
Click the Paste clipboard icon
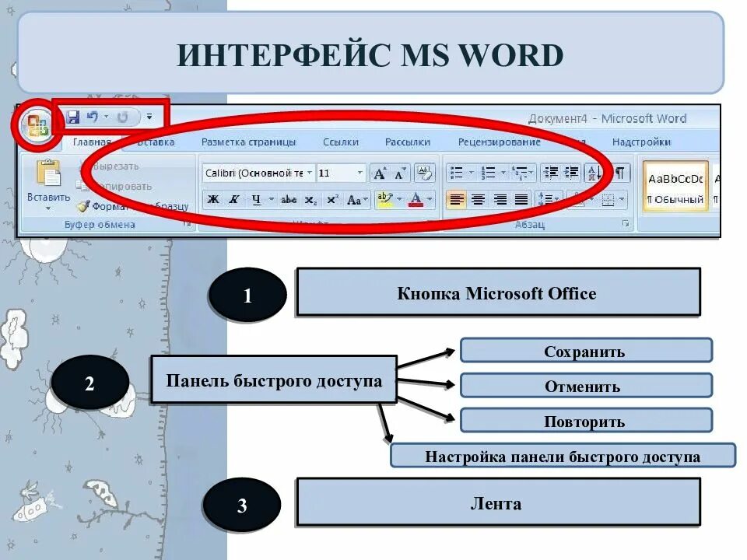(48, 172)
